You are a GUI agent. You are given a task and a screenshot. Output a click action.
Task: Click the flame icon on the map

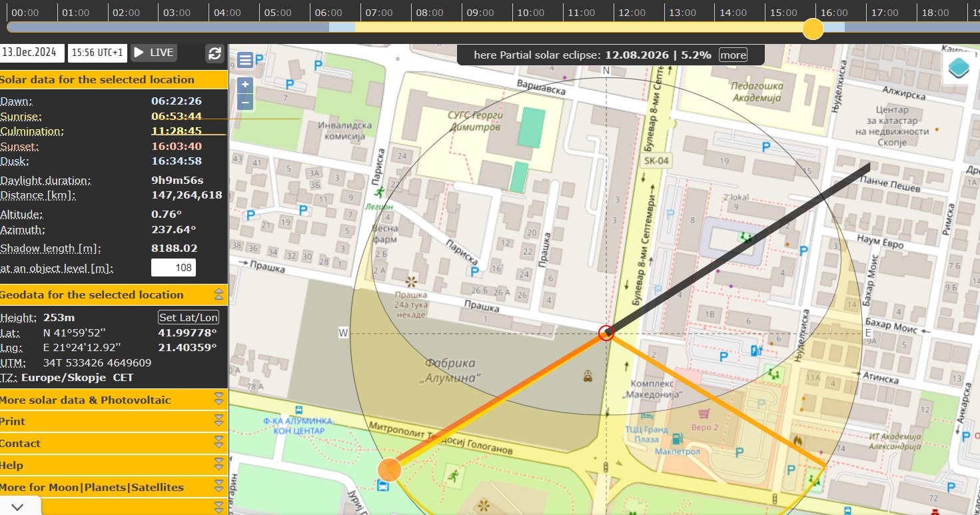tap(797, 440)
